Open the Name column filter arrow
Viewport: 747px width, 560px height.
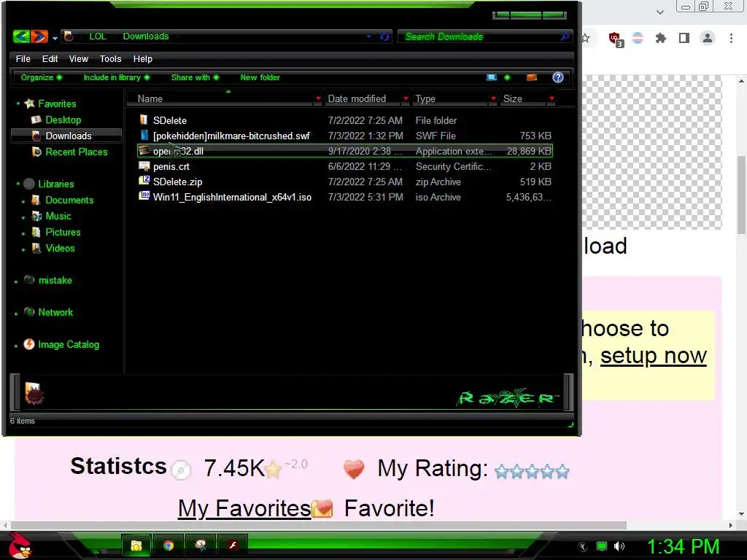click(318, 98)
